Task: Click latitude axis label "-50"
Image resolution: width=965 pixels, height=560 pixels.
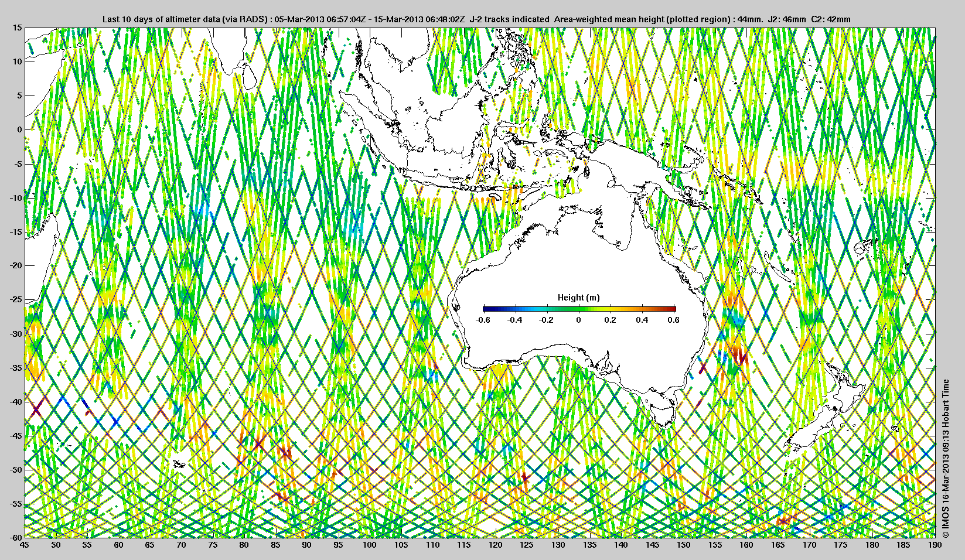Action: point(16,469)
